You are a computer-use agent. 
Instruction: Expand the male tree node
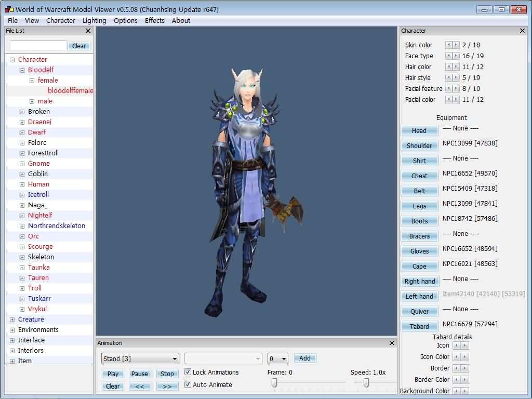(x=32, y=101)
